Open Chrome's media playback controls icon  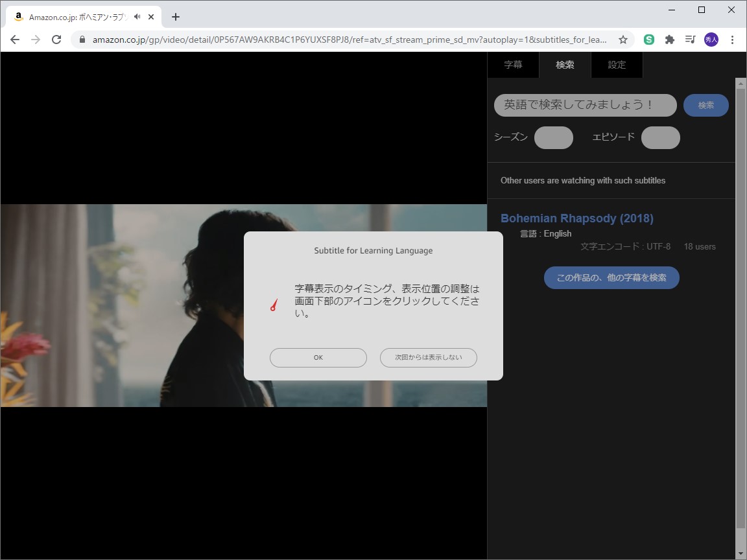click(x=690, y=40)
